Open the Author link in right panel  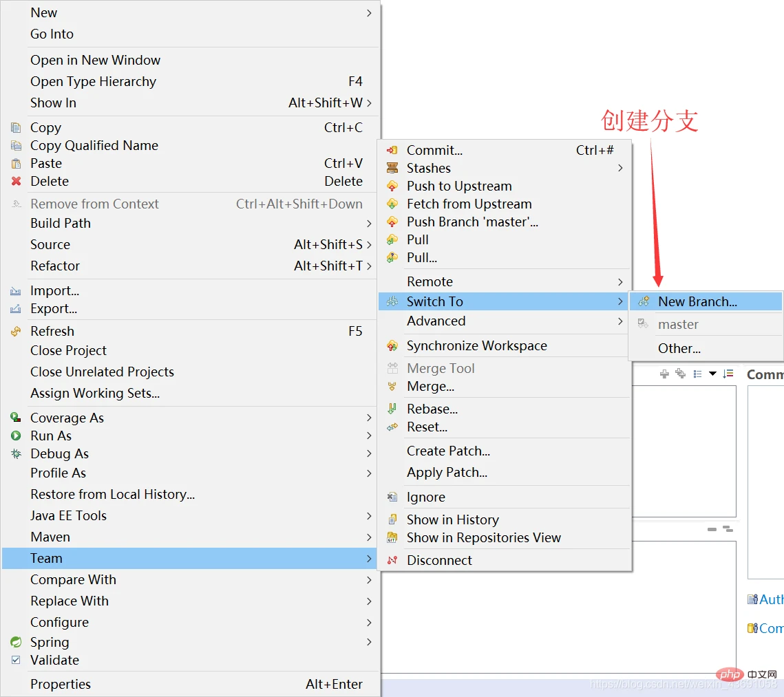pos(765,599)
